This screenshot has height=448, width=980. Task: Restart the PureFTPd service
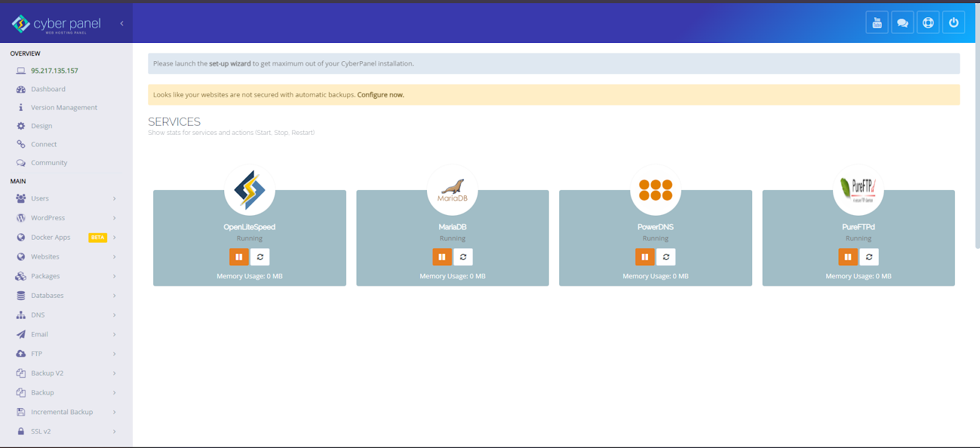[x=869, y=257]
